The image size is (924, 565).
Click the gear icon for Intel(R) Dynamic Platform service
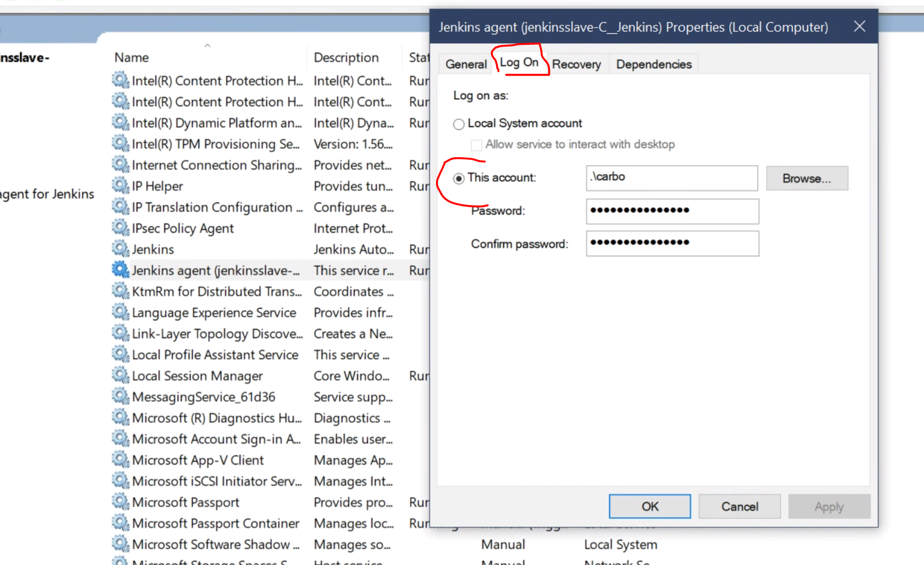tap(120, 122)
